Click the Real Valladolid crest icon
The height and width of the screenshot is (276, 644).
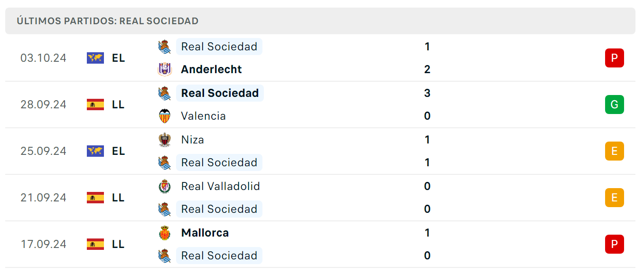(165, 186)
